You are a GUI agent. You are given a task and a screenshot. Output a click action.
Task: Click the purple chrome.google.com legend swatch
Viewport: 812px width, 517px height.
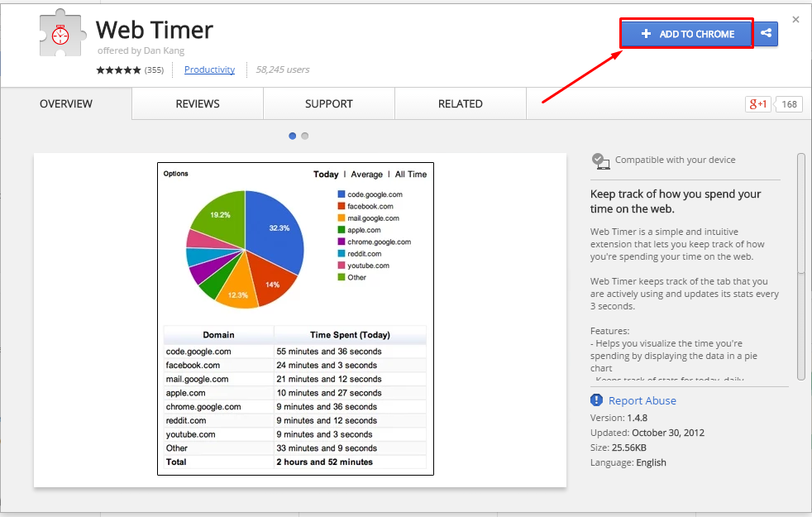pyautogui.click(x=342, y=242)
